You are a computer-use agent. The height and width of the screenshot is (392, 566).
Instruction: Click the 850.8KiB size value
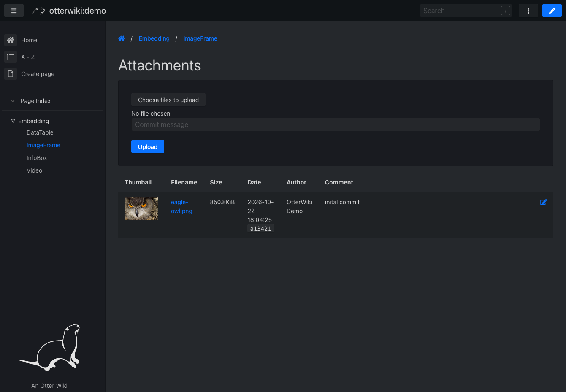click(222, 202)
